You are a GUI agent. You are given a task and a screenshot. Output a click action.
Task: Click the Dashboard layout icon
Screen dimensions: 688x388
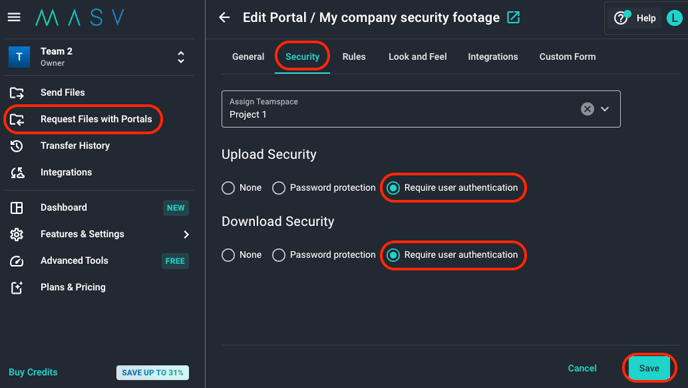[x=17, y=208]
